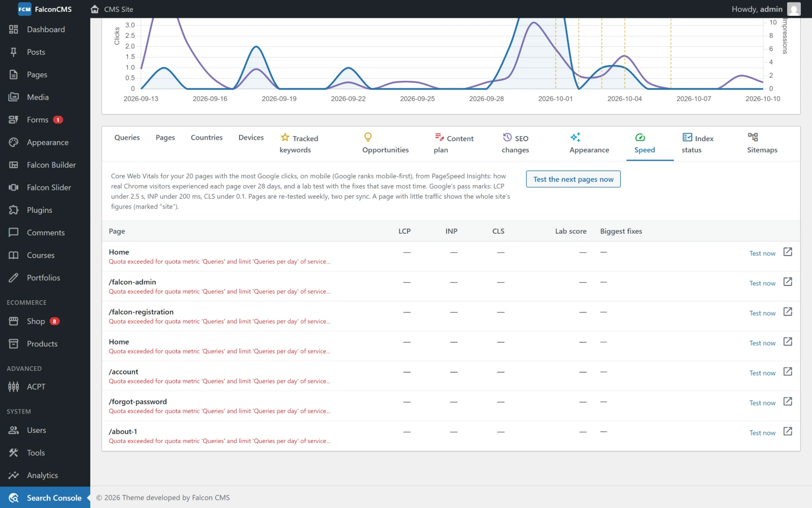Select the Tools wrench icon in sidebar
Image resolution: width=812 pixels, height=508 pixels.
coord(14,453)
